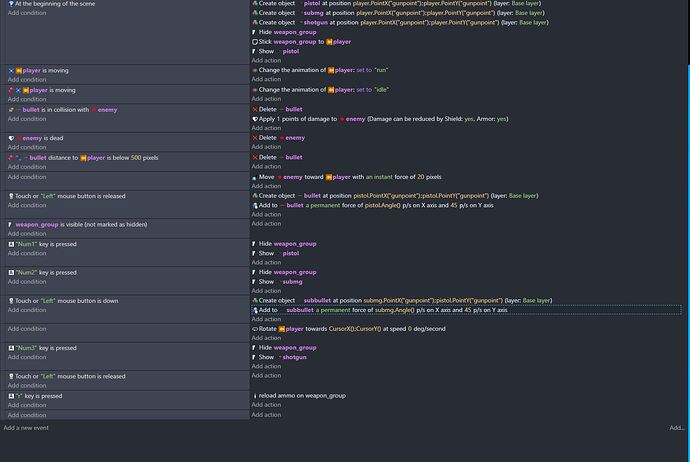Click the mouse icon on "mouse button is down" condition
The width and height of the screenshot is (690, 462).
pos(11,300)
